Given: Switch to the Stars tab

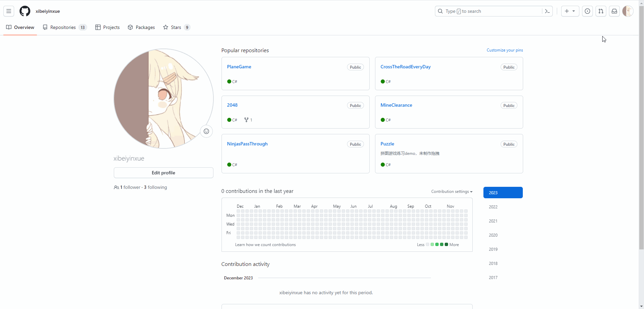Looking at the screenshot, I should point(176,27).
